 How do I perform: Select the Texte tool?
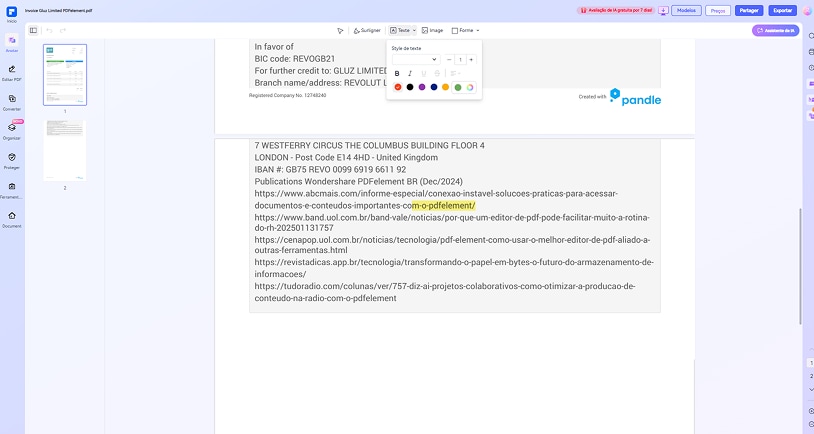(400, 31)
